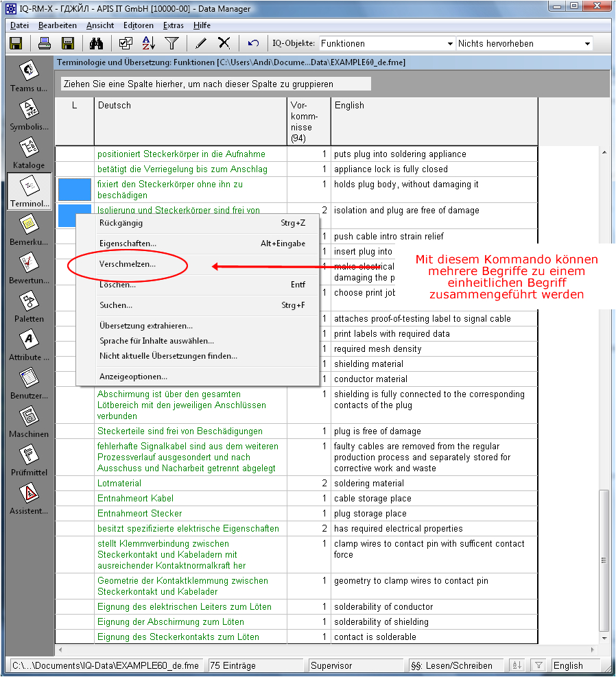616x677 pixels.
Task: Open the Paletten sidebar section
Action: point(28,307)
